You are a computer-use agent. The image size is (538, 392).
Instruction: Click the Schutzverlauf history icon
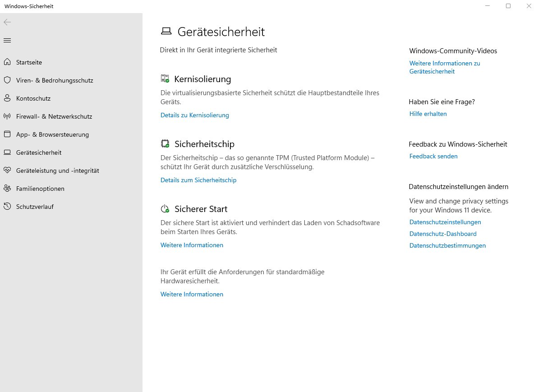(x=7, y=206)
